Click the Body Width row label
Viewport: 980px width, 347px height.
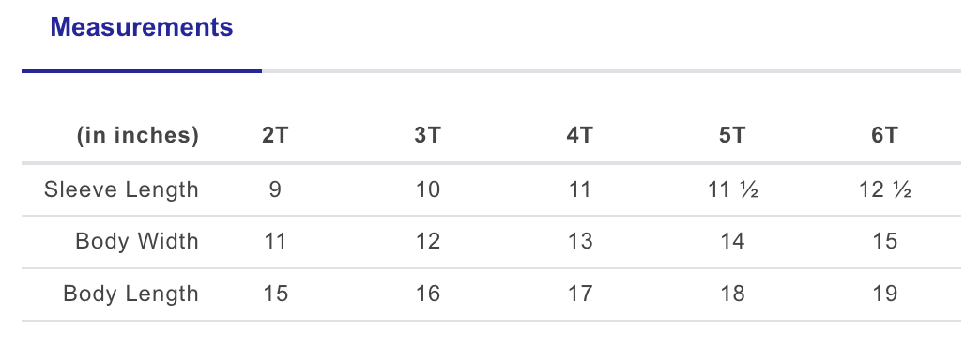coord(137,242)
